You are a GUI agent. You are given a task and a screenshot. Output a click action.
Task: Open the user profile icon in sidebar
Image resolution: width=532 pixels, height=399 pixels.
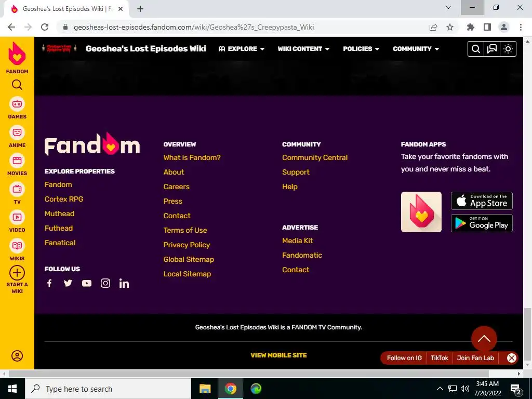coord(17,355)
